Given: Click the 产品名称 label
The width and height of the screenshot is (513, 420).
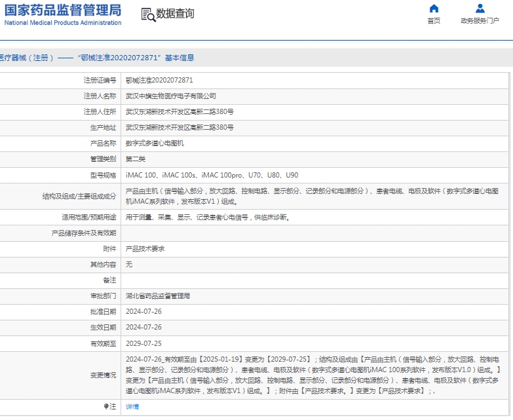Looking at the screenshot, I should click(103, 143).
